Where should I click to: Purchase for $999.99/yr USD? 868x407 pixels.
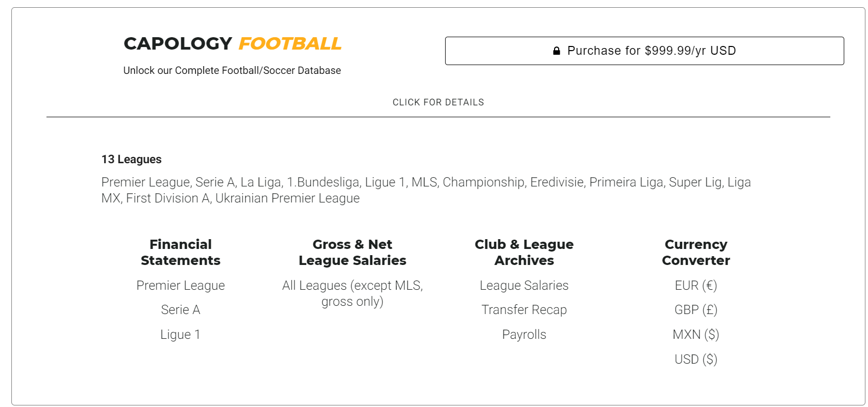point(644,51)
